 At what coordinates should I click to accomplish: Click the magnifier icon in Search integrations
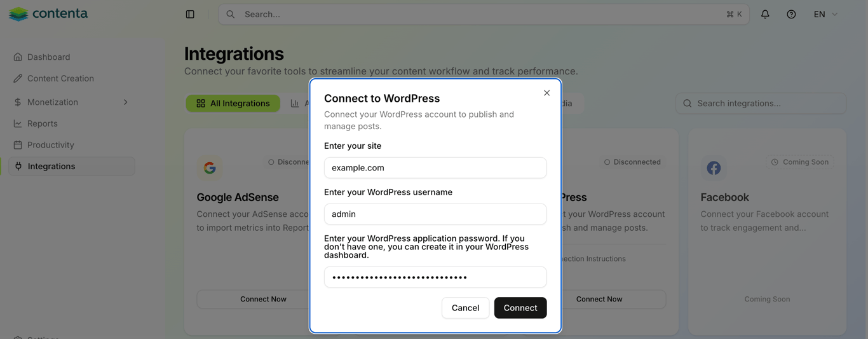[x=688, y=103]
